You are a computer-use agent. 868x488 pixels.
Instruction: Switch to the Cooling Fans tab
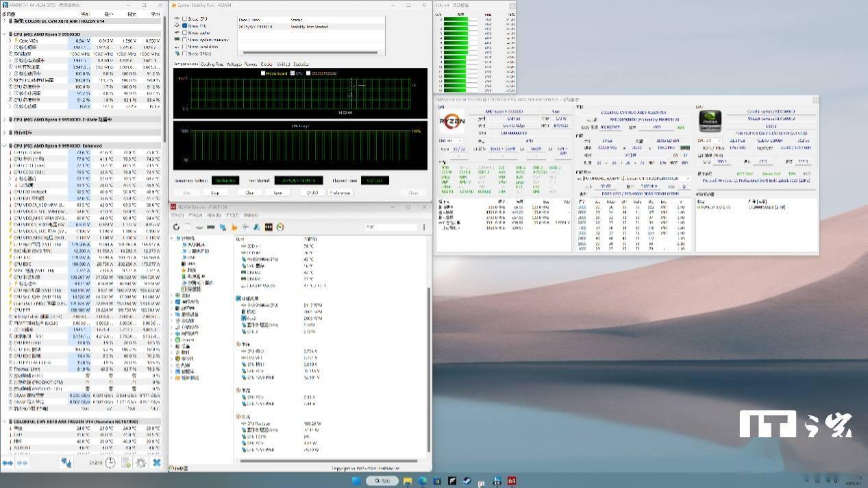[x=212, y=64]
